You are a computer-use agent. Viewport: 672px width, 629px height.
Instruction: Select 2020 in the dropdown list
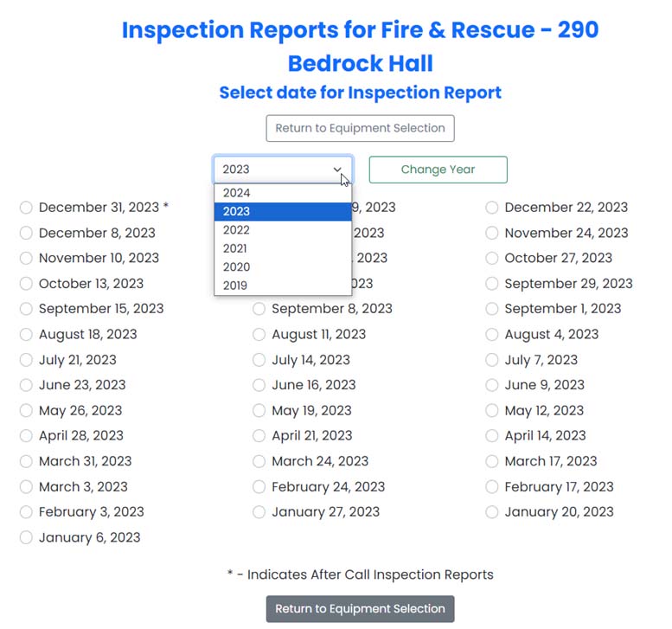(236, 267)
